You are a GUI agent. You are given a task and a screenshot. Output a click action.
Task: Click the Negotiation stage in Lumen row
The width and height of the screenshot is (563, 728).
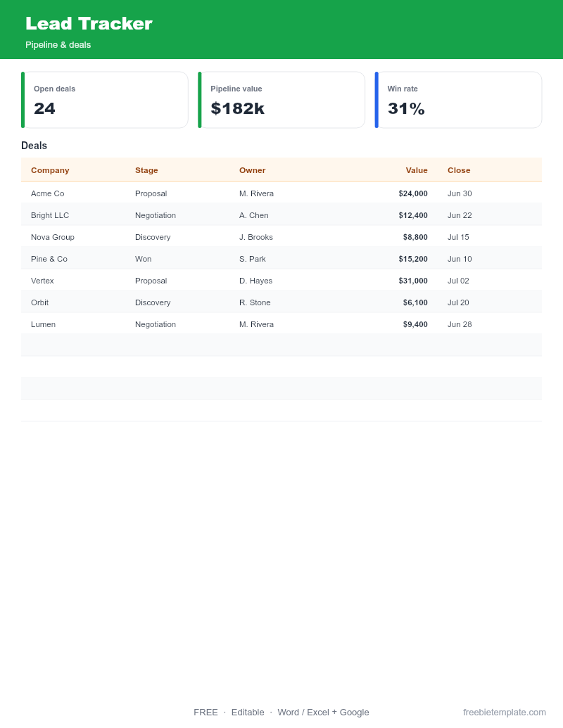pos(156,324)
